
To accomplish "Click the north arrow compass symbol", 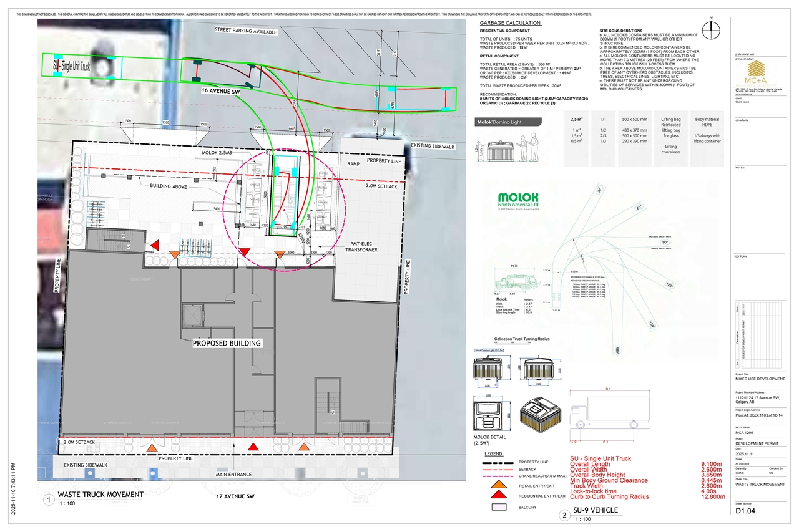I will point(710,29).
